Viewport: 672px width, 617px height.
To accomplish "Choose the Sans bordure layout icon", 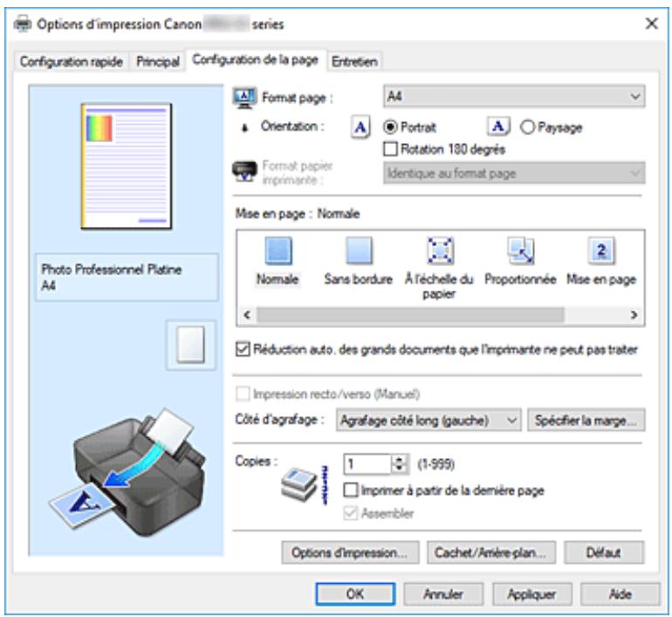I will point(359,250).
